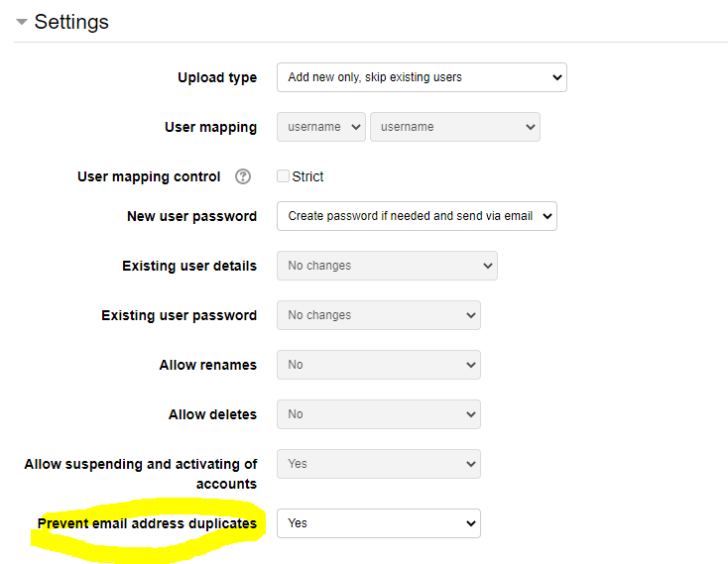Open the Allow deletes dropdown
Screen dimensions: 728x564
[x=379, y=414]
